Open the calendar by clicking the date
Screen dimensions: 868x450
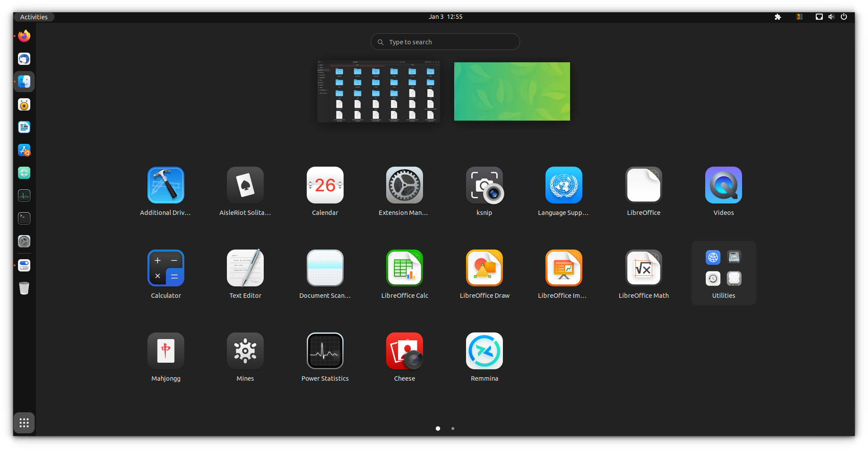445,17
